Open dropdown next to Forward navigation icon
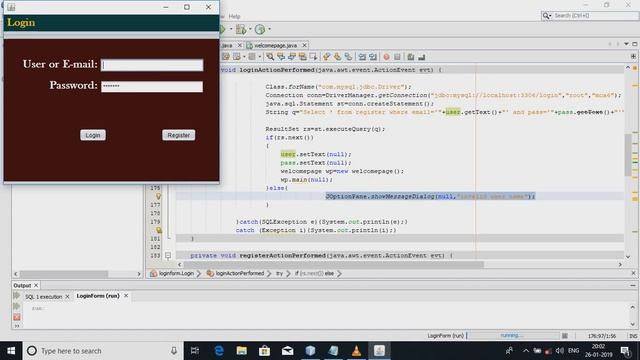 (x=260, y=57)
